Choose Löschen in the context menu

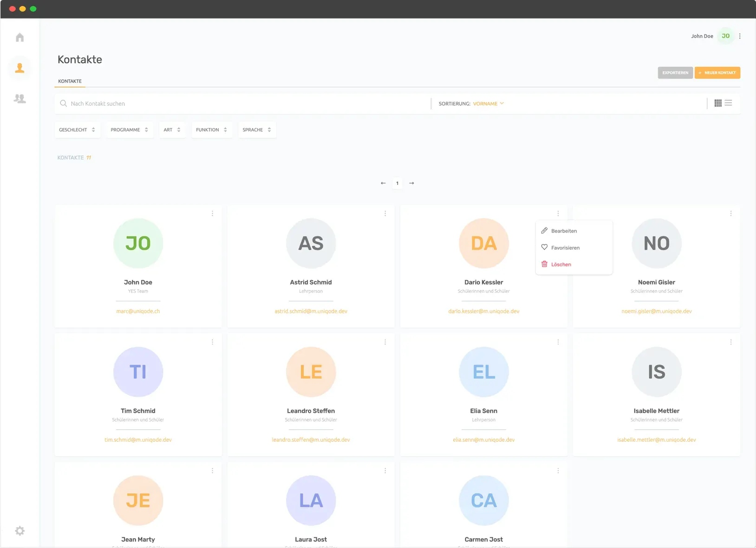[561, 264]
